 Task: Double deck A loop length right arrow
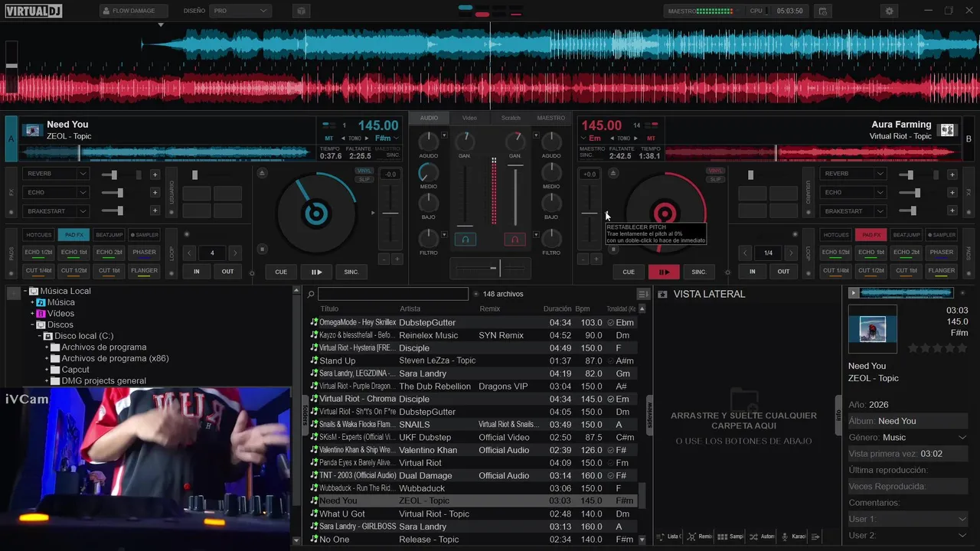click(234, 253)
